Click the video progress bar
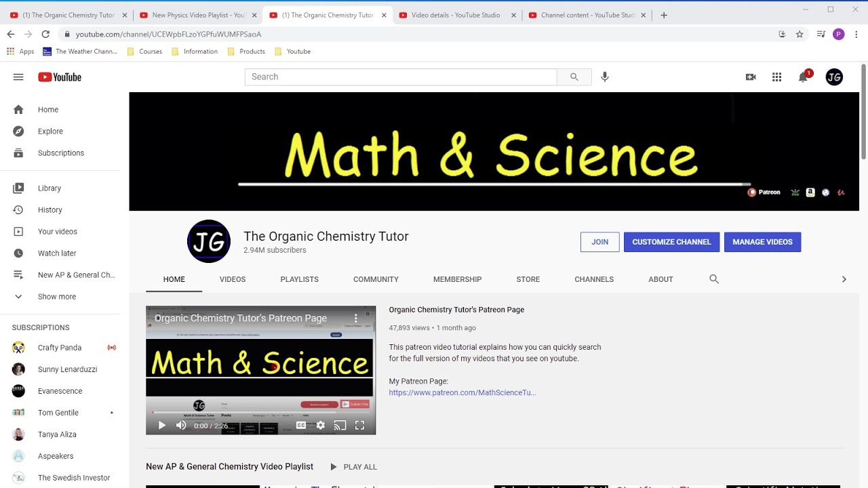This screenshot has width=868, height=488. pos(261,412)
